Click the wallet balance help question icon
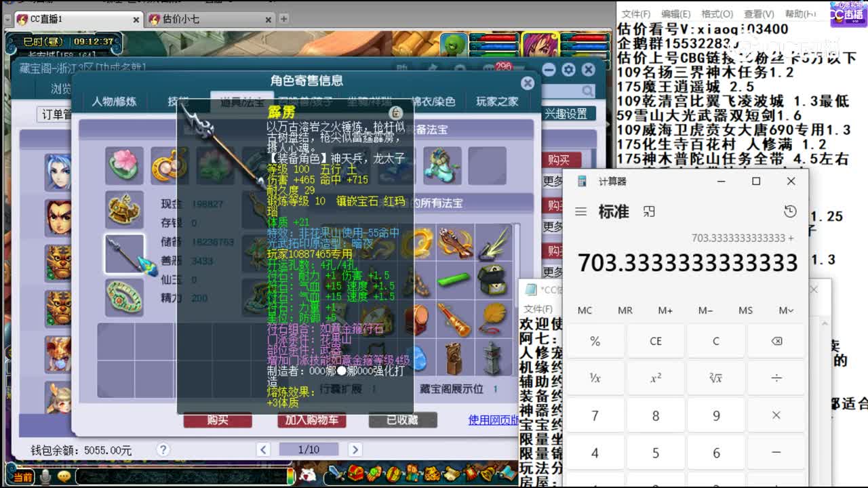The image size is (868, 488). point(163,449)
